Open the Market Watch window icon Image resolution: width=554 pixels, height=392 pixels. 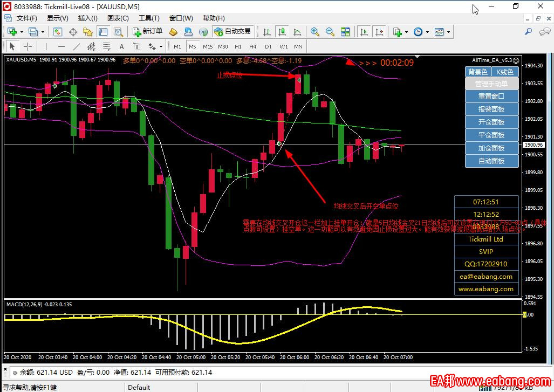pos(58,32)
